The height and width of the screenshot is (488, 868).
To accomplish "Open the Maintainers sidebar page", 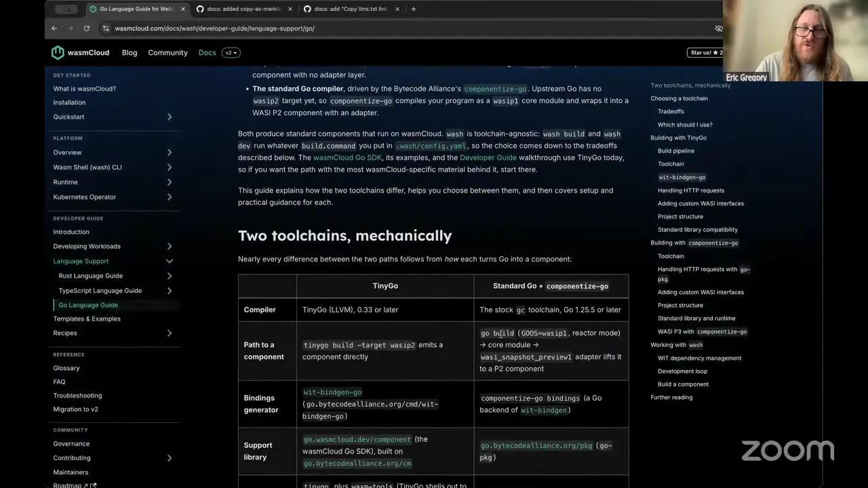I will [x=71, y=472].
